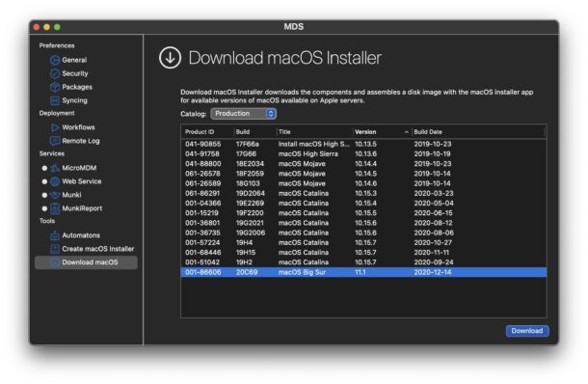588x384 pixels.
Task: Open Web Service settings
Action: 82,181
